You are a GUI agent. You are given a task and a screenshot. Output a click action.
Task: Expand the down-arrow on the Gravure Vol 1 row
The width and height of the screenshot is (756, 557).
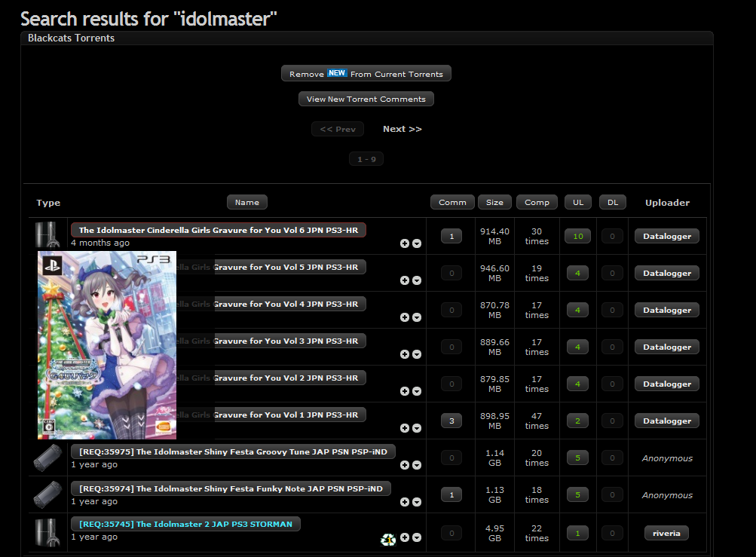[417, 428]
